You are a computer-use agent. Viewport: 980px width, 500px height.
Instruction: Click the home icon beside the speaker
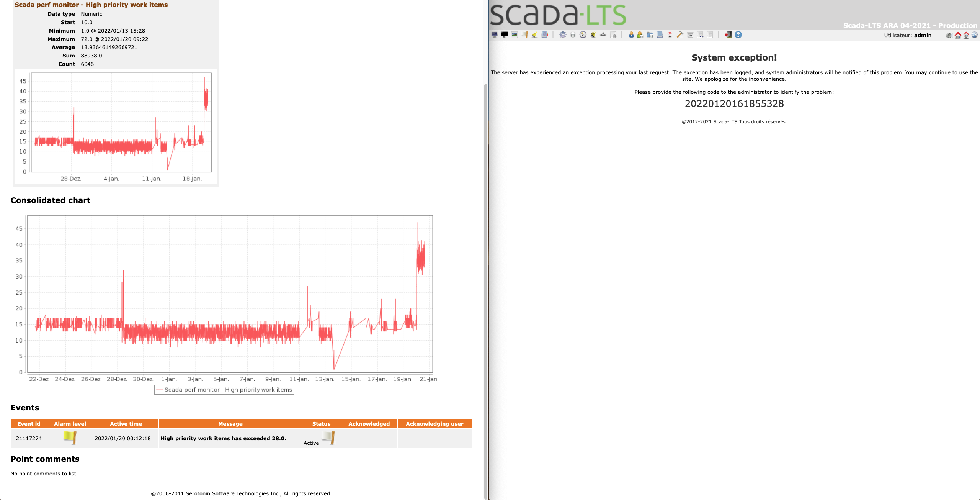(958, 35)
